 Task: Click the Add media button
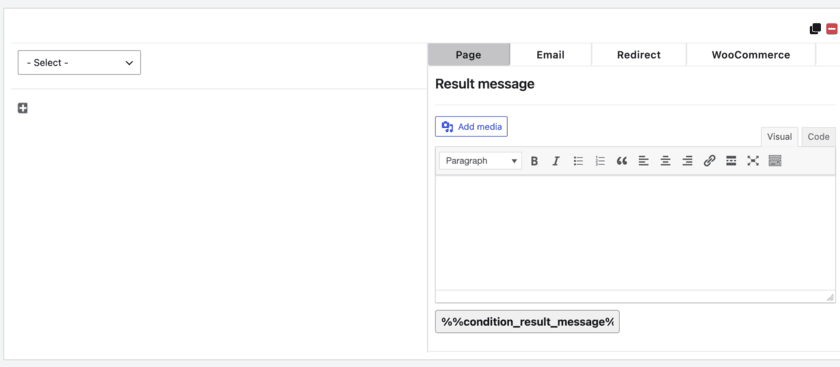click(x=471, y=126)
